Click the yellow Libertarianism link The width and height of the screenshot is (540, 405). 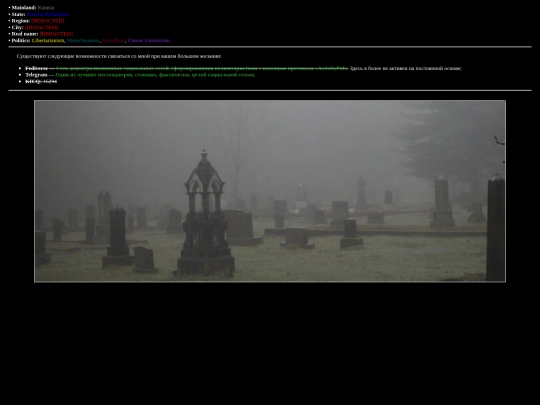coord(48,41)
